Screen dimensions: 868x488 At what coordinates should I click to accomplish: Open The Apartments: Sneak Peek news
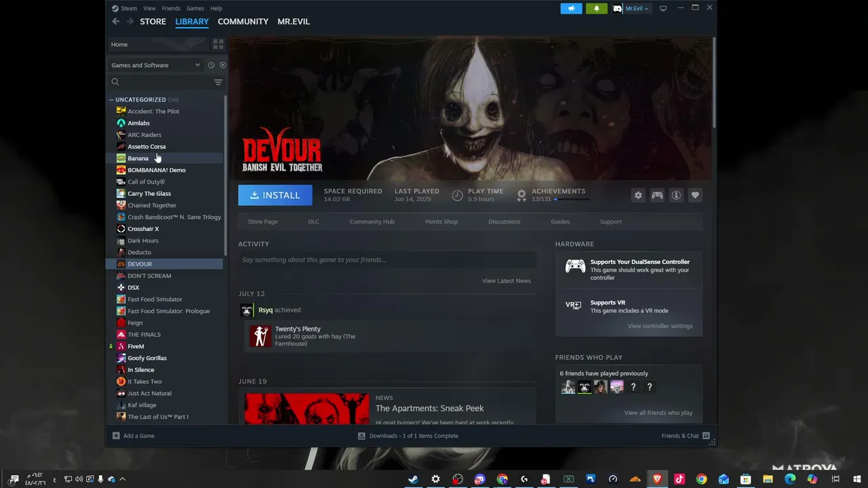pos(430,408)
